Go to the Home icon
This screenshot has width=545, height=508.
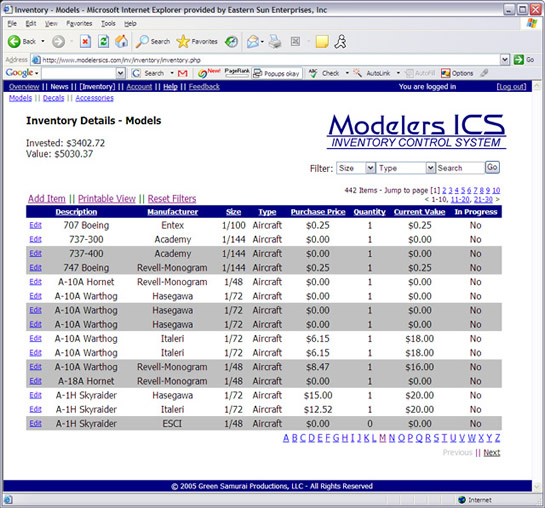point(122,42)
